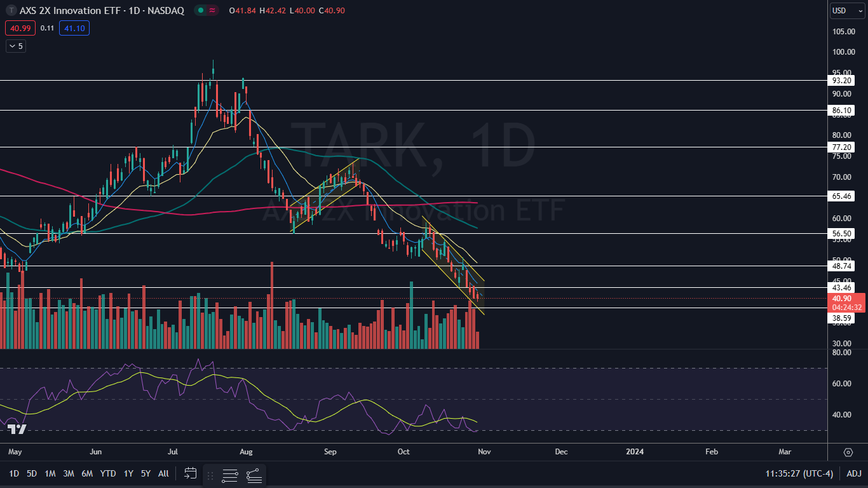
Task: Click the 38.59 horizontal line price label
Action: pyautogui.click(x=842, y=318)
